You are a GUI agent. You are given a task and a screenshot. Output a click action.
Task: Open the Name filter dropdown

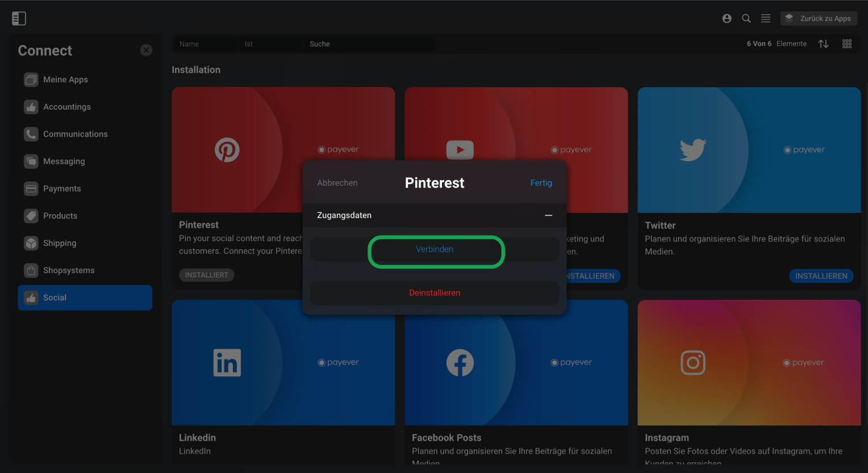[205, 44]
